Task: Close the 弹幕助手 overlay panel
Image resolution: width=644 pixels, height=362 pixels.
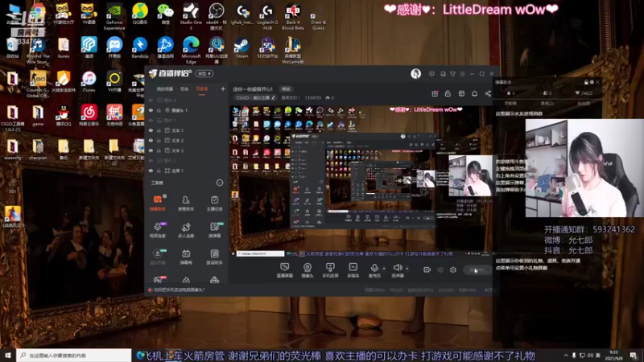Action: coord(597,82)
